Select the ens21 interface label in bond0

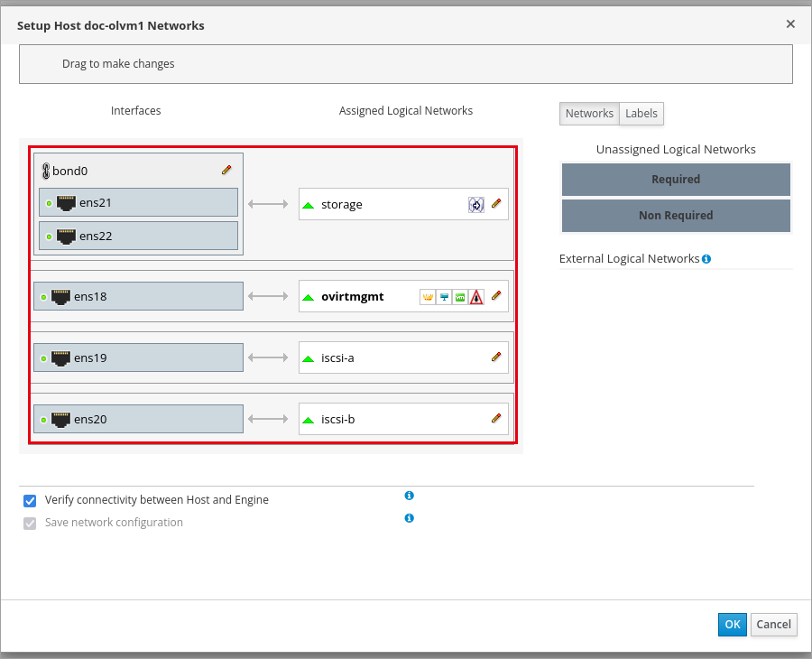tap(96, 202)
